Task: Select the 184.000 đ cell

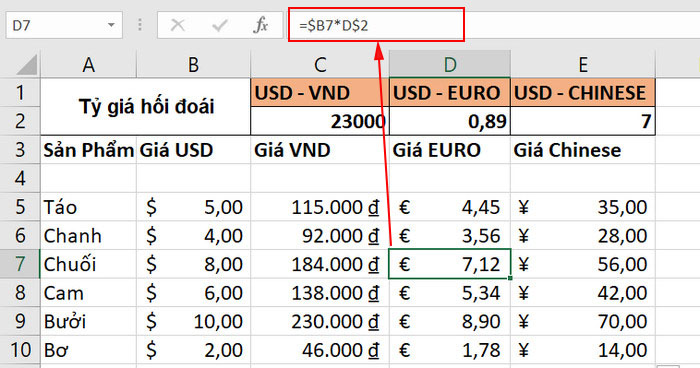Action: pos(320,264)
